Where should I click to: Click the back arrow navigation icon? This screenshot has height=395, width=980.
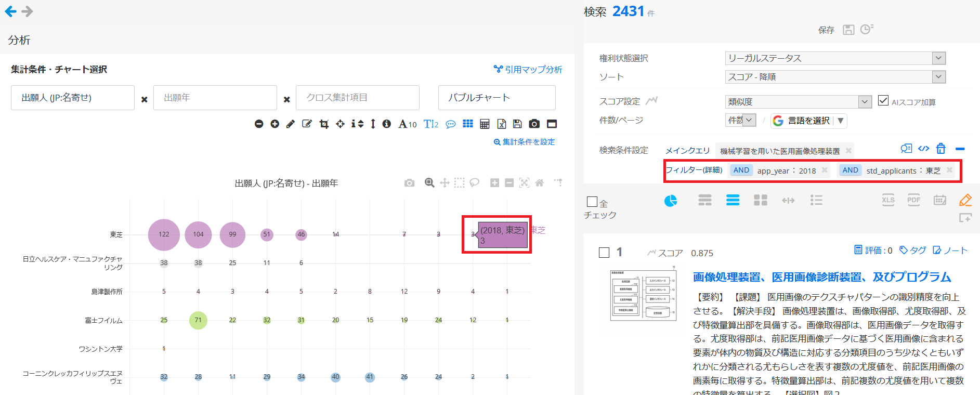pyautogui.click(x=10, y=11)
